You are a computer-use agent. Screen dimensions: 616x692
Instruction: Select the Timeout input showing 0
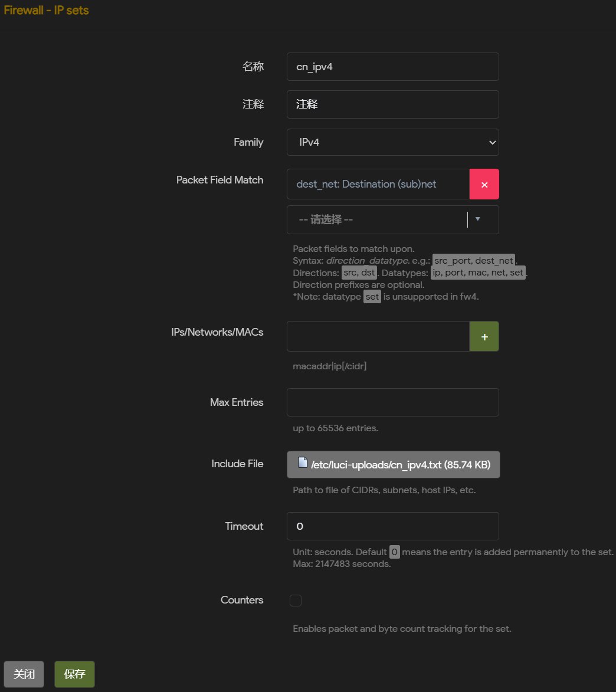click(392, 526)
